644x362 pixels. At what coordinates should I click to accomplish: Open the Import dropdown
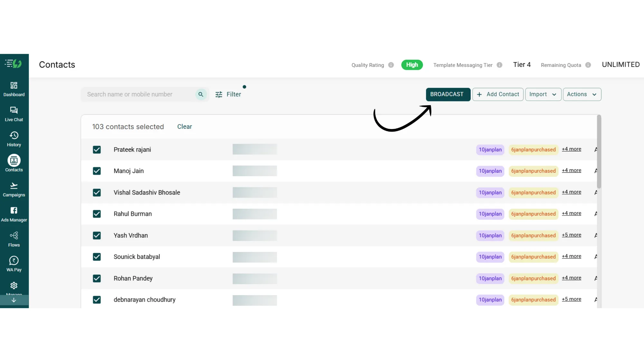543,94
